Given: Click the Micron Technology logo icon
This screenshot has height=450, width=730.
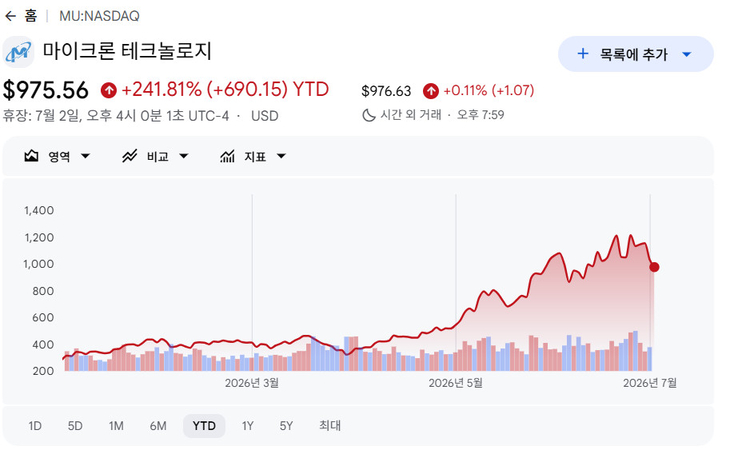Looking at the screenshot, I should point(18,52).
